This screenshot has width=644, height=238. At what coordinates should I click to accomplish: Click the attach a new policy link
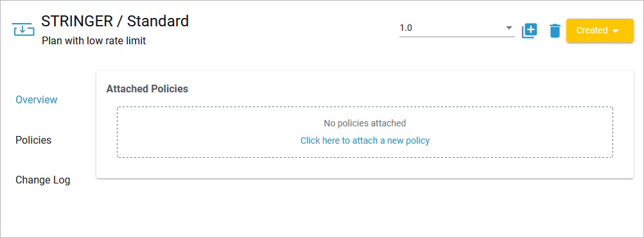(x=365, y=140)
